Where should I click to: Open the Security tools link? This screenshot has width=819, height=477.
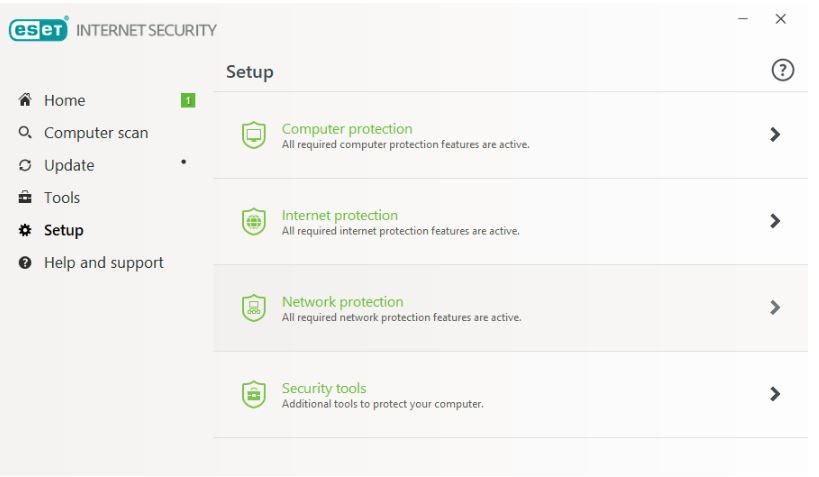click(324, 388)
